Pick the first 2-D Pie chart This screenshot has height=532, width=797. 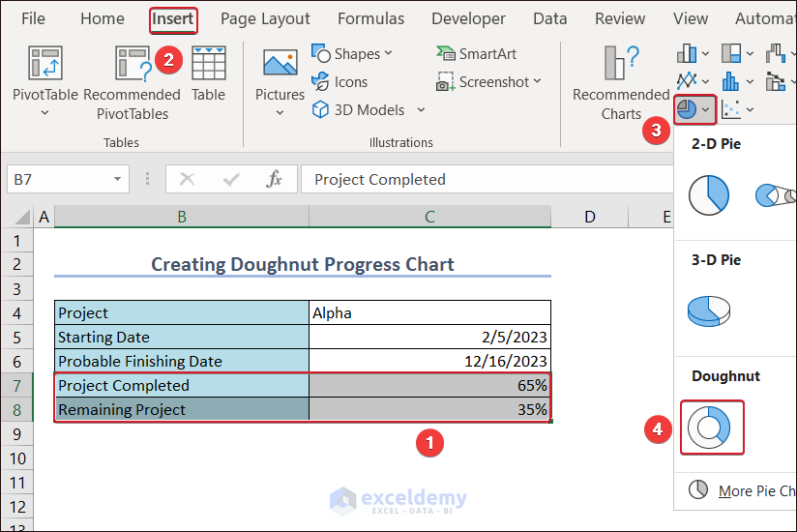tap(709, 194)
